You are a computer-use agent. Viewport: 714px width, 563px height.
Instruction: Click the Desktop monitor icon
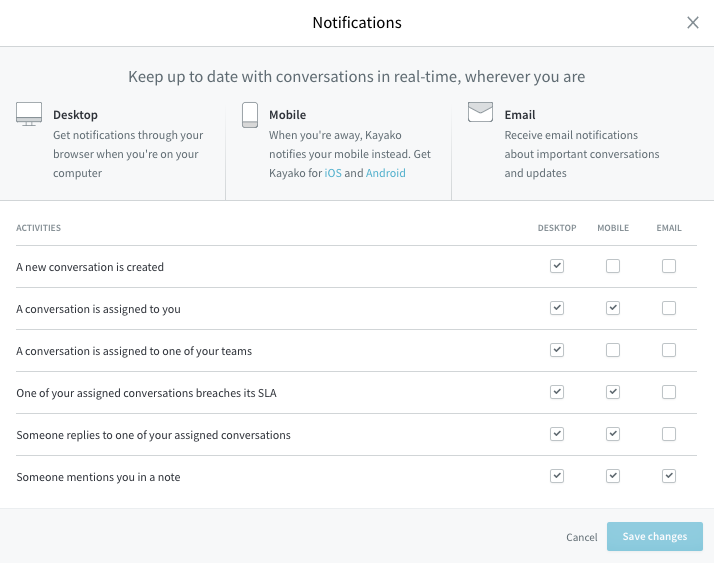pyautogui.click(x=28, y=113)
